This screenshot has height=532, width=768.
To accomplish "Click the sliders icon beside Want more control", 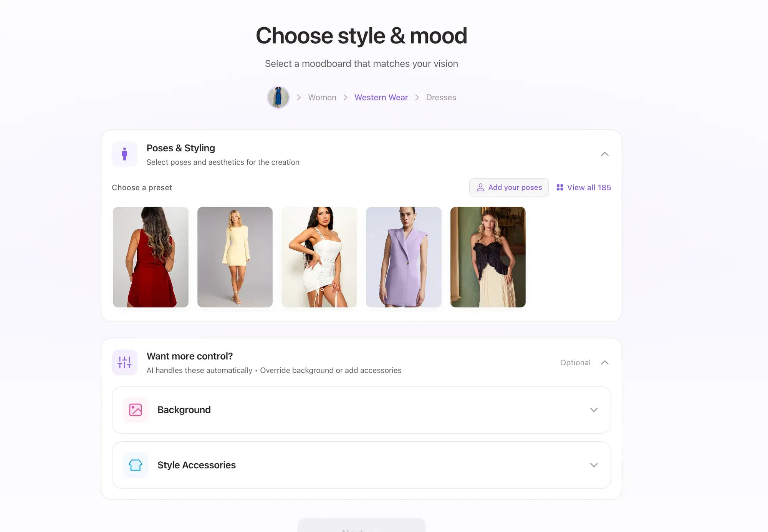I will pos(124,362).
